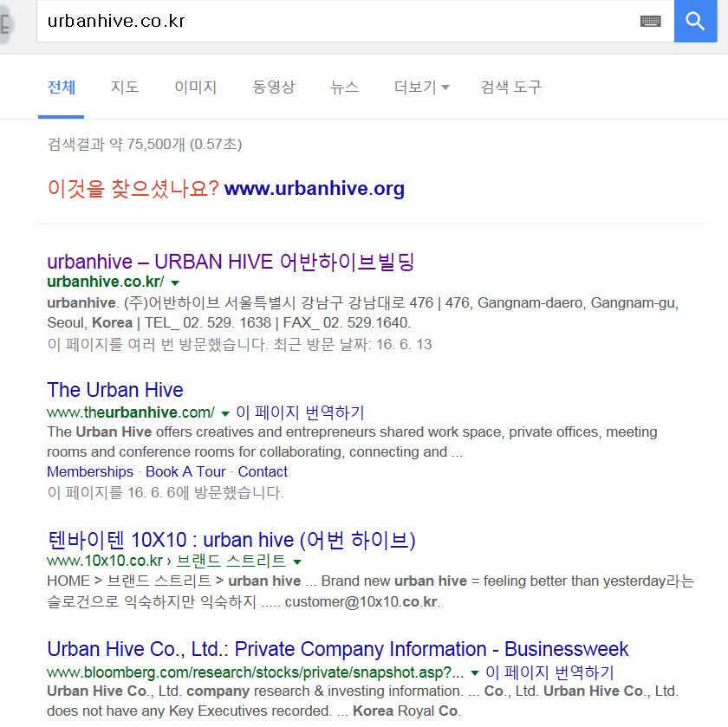Expand the bloomberg.com result options arrow

[475, 673]
